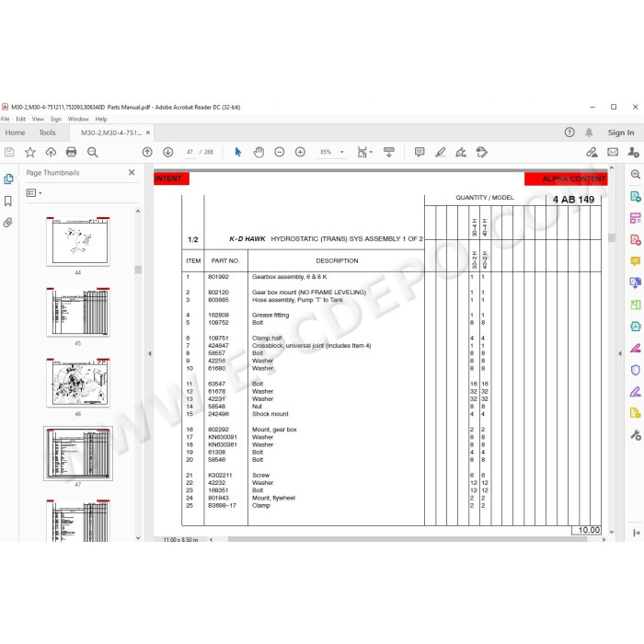Open the More Tools wrench icon
The height and width of the screenshot is (644, 644).
click(636, 434)
